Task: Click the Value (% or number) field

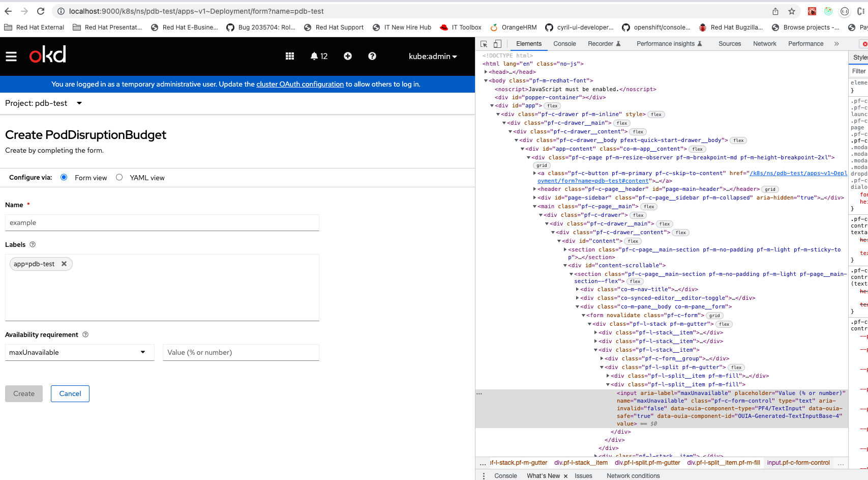Action: click(241, 352)
